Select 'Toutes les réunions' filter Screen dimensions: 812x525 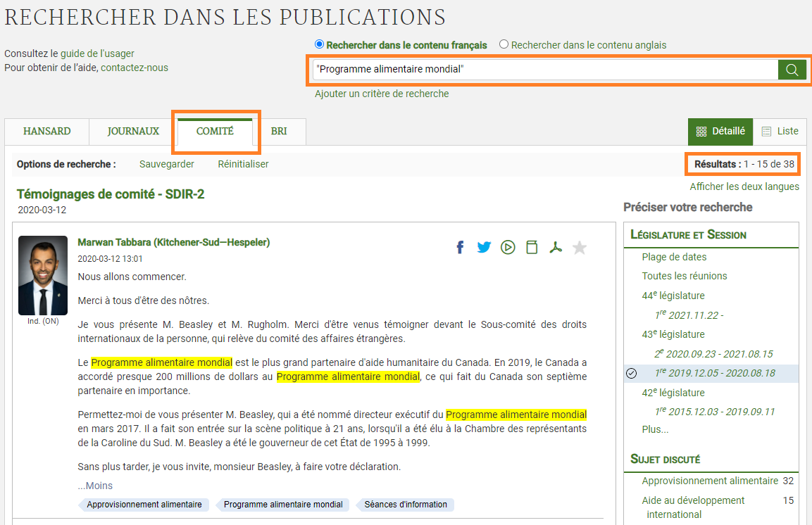click(x=684, y=276)
